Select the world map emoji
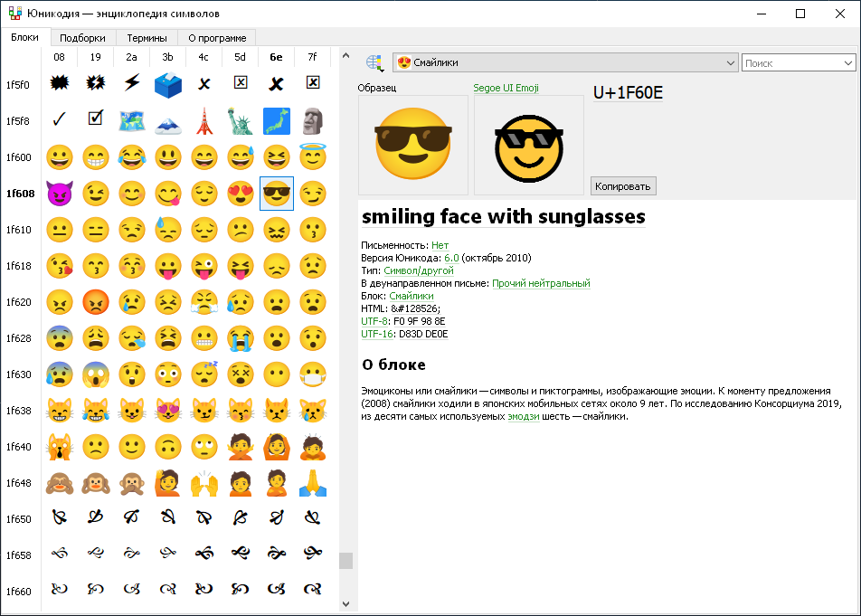 [132, 121]
